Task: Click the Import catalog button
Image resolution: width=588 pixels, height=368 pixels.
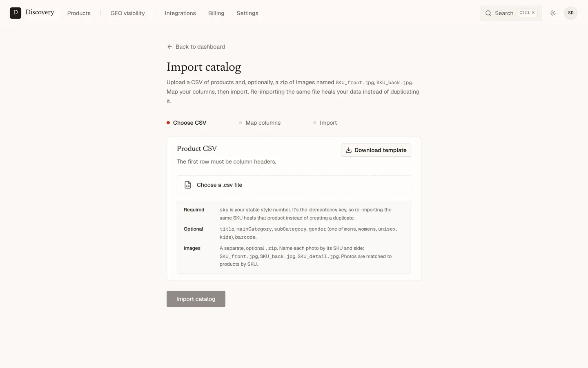Action: 196,299
